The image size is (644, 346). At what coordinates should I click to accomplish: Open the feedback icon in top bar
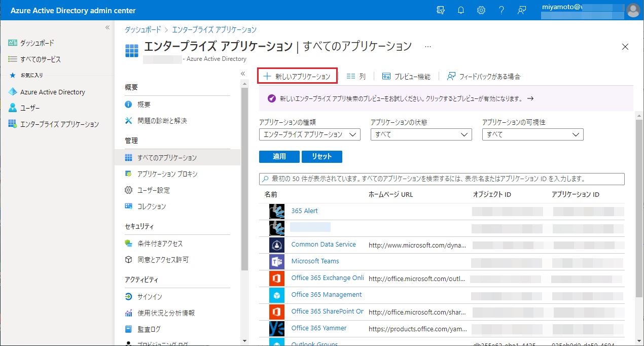522,10
